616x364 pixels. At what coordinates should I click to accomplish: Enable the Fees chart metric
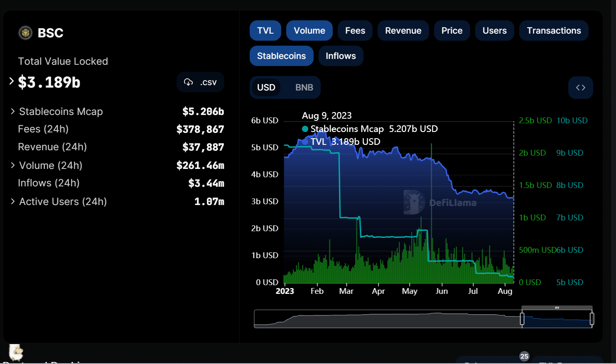(x=355, y=31)
